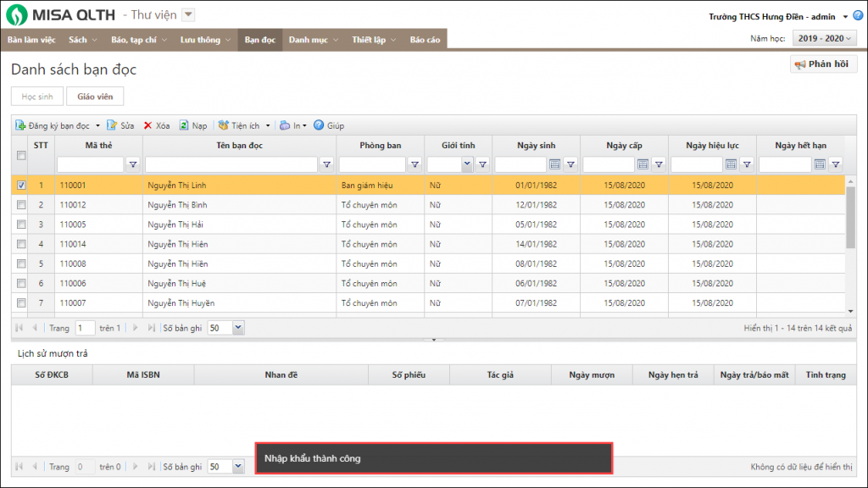Click the Nạp reload icon

pos(183,125)
